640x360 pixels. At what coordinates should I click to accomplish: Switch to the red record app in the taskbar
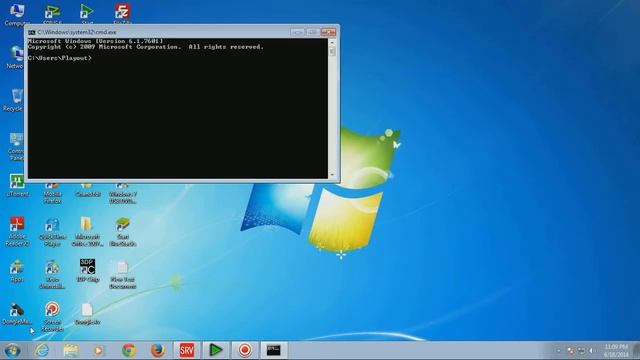point(245,350)
